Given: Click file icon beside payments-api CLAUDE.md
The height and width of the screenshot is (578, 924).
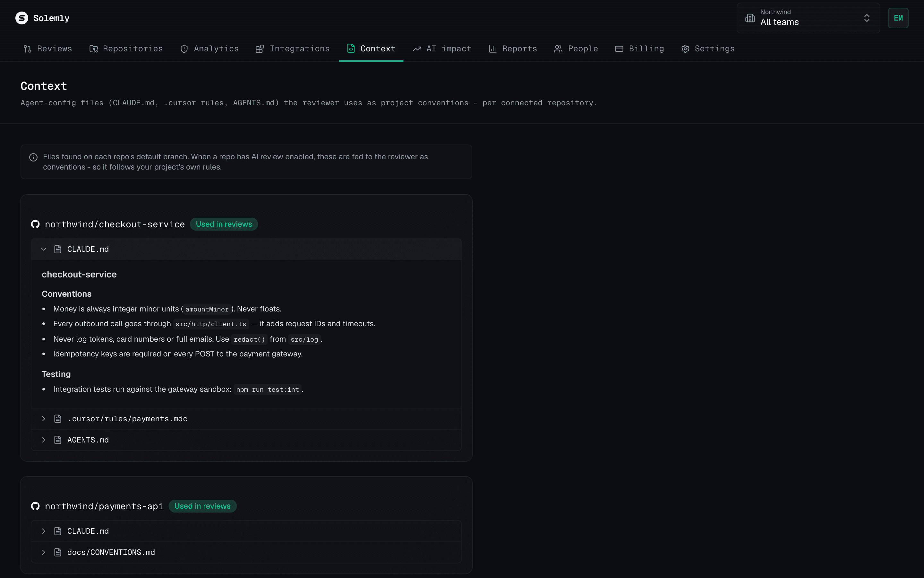Looking at the screenshot, I should point(58,531).
